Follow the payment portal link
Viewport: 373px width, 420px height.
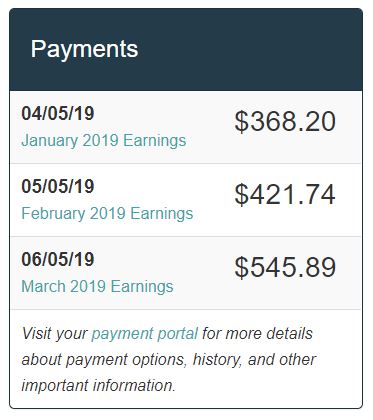[145, 334]
